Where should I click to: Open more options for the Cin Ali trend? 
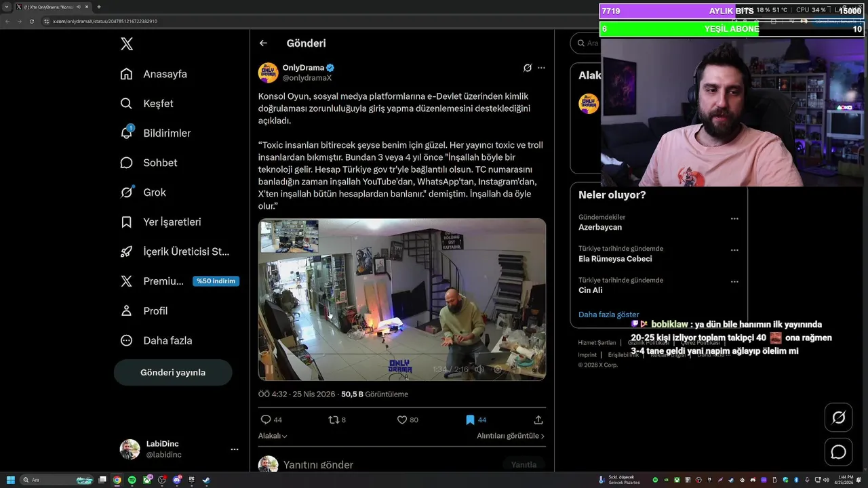(734, 282)
